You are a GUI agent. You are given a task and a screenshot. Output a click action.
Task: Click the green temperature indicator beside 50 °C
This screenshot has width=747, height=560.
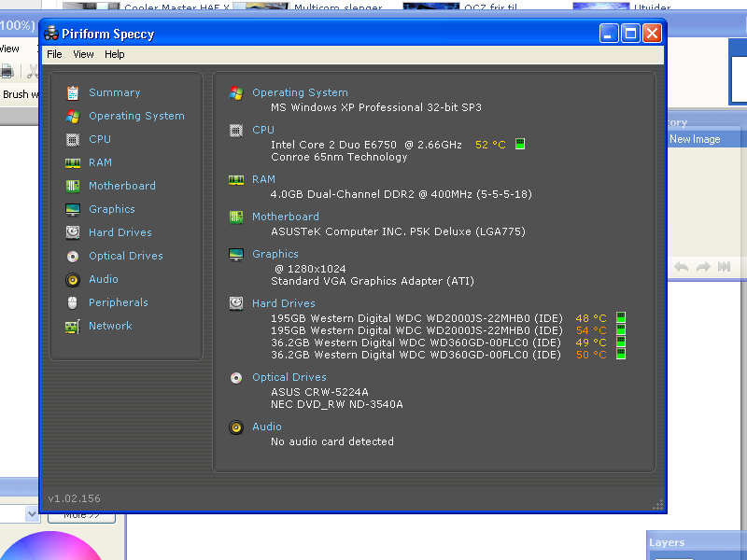click(621, 354)
